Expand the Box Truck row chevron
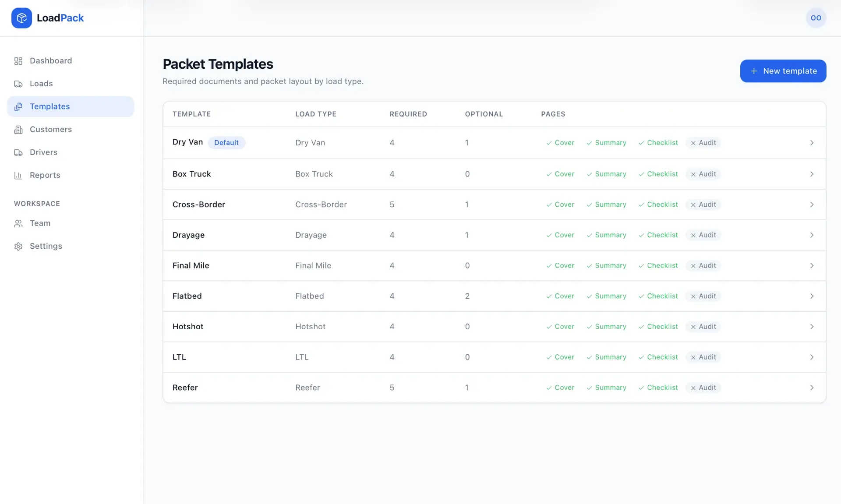 [812, 174]
